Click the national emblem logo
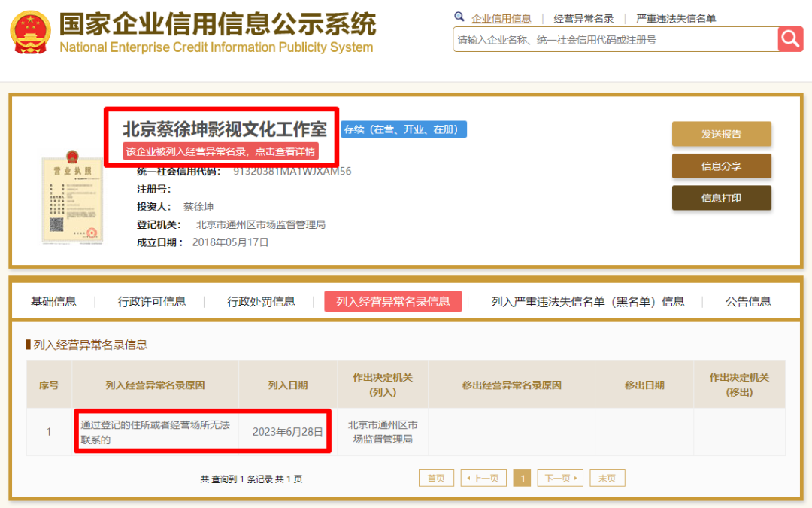 [x=31, y=32]
